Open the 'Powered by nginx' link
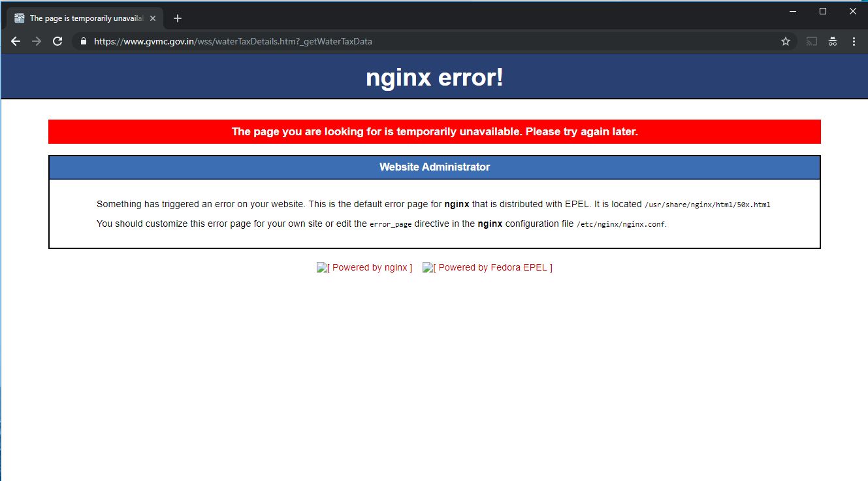868x481 pixels. pos(364,267)
